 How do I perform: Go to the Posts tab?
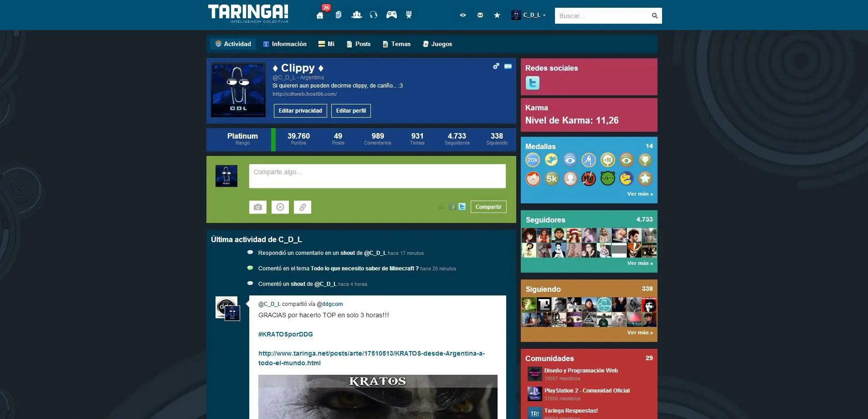[359, 44]
